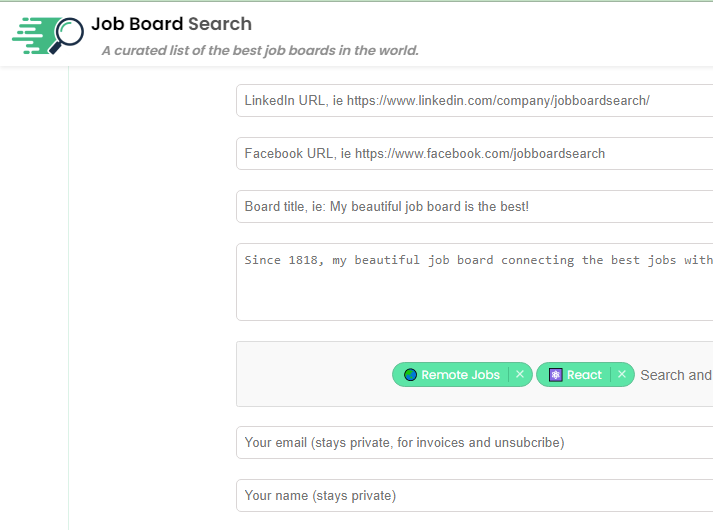Remove the React tag
Viewport: 713px width, 530px height.
[x=622, y=375]
